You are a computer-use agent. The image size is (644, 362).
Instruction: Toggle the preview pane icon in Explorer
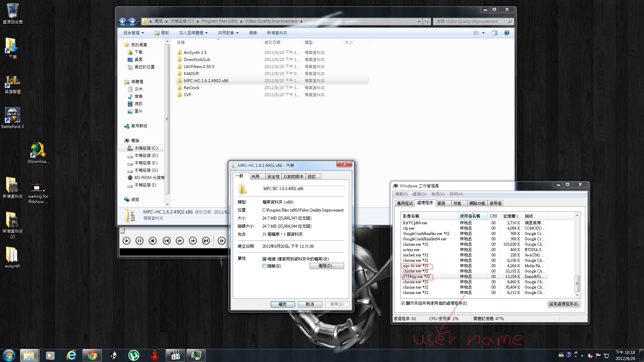point(494,33)
